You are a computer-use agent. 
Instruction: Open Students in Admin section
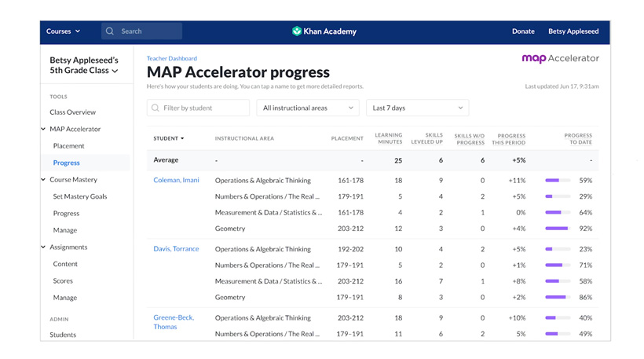[63, 335]
